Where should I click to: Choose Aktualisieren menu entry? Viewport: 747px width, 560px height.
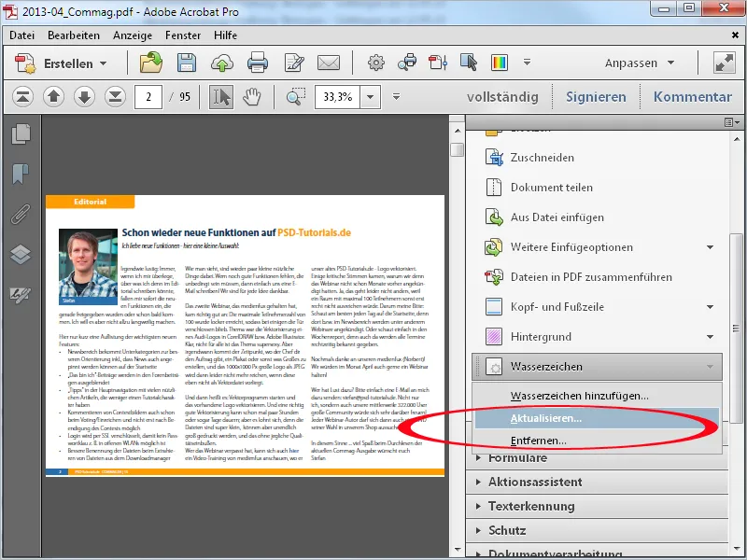point(597,418)
